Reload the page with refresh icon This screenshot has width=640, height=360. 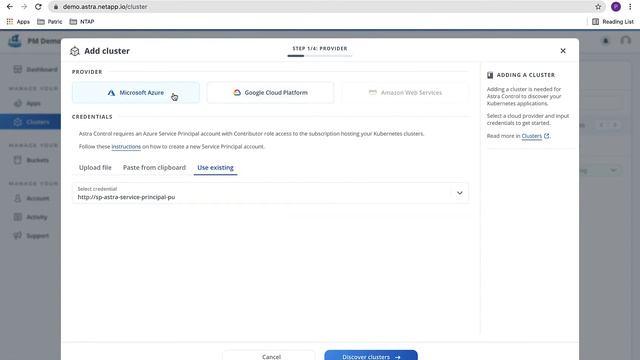tap(38, 7)
